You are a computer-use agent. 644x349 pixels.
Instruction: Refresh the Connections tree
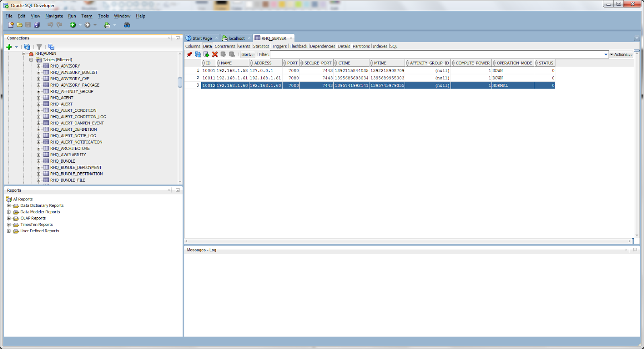pos(27,47)
